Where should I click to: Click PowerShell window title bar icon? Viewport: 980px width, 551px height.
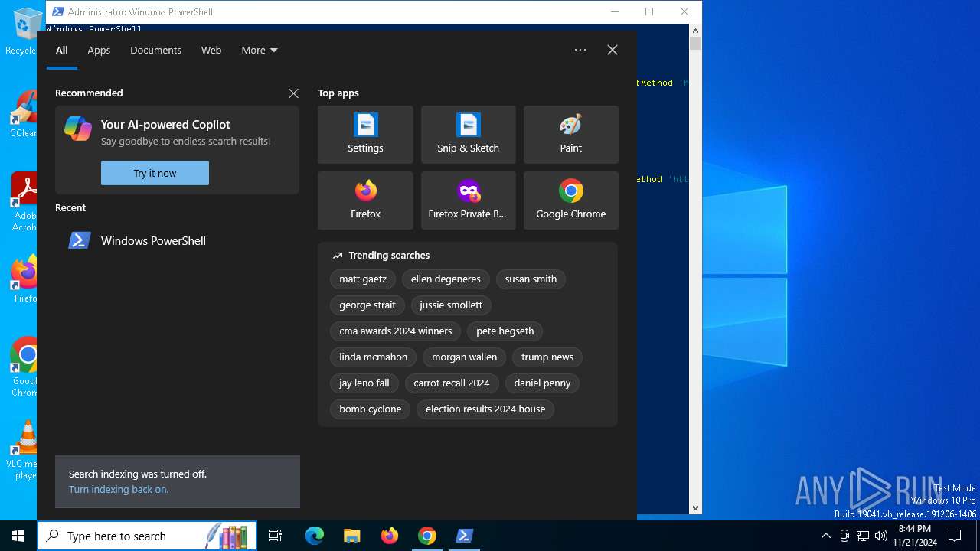coord(58,11)
